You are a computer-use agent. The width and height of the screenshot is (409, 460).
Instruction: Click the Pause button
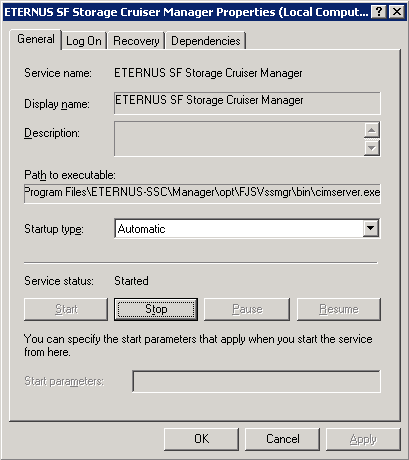247,309
